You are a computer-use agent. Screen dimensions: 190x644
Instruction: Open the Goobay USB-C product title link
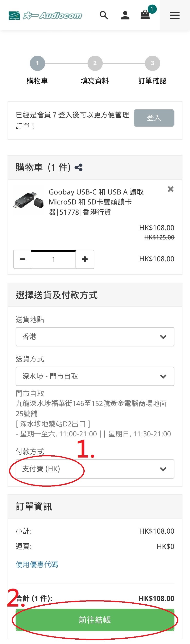(96, 202)
